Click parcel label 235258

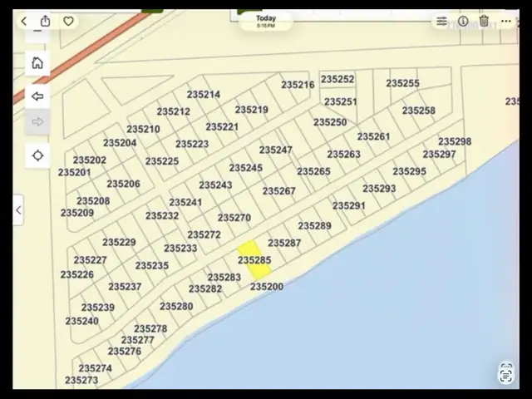click(x=419, y=111)
